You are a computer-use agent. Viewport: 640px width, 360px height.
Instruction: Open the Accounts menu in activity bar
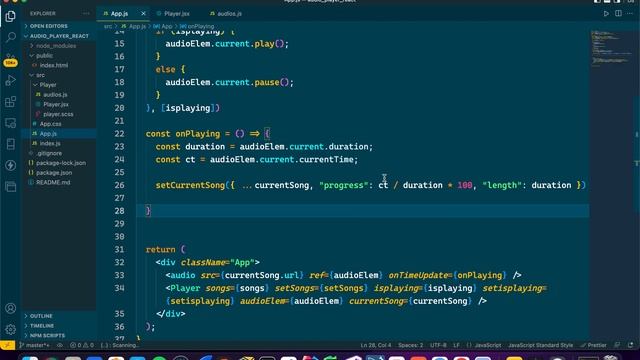click(11, 308)
